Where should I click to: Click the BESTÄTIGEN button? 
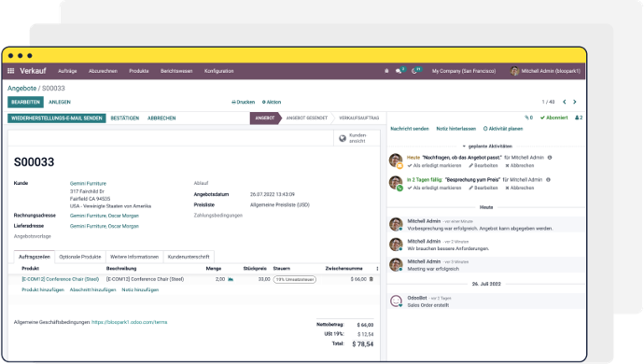tap(125, 118)
